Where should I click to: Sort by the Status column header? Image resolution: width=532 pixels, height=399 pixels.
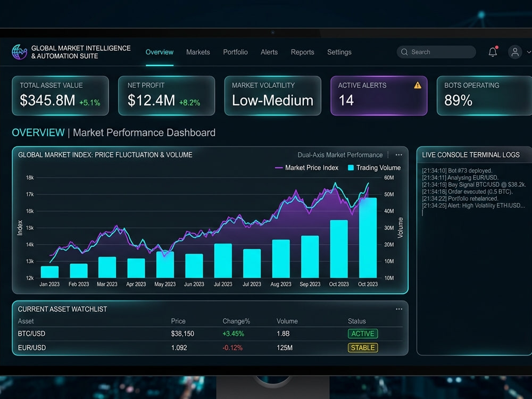point(356,321)
